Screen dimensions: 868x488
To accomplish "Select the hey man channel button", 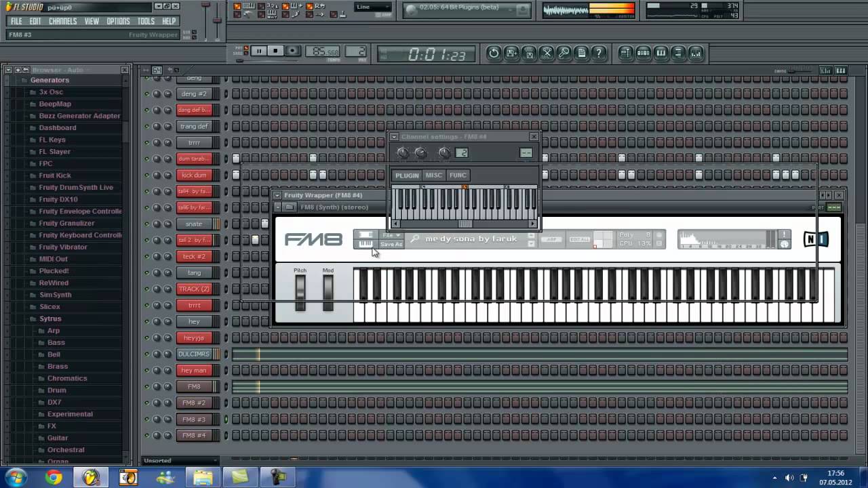I will [194, 370].
